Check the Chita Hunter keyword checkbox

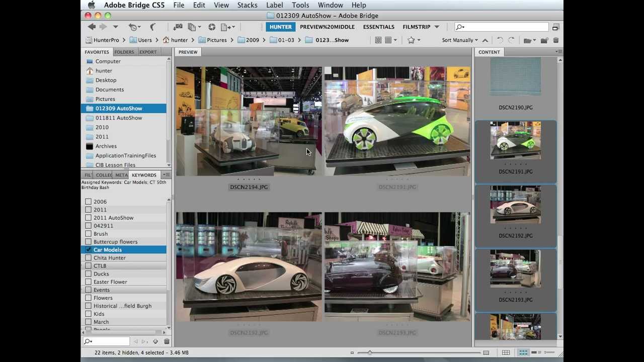click(x=89, y=258)
